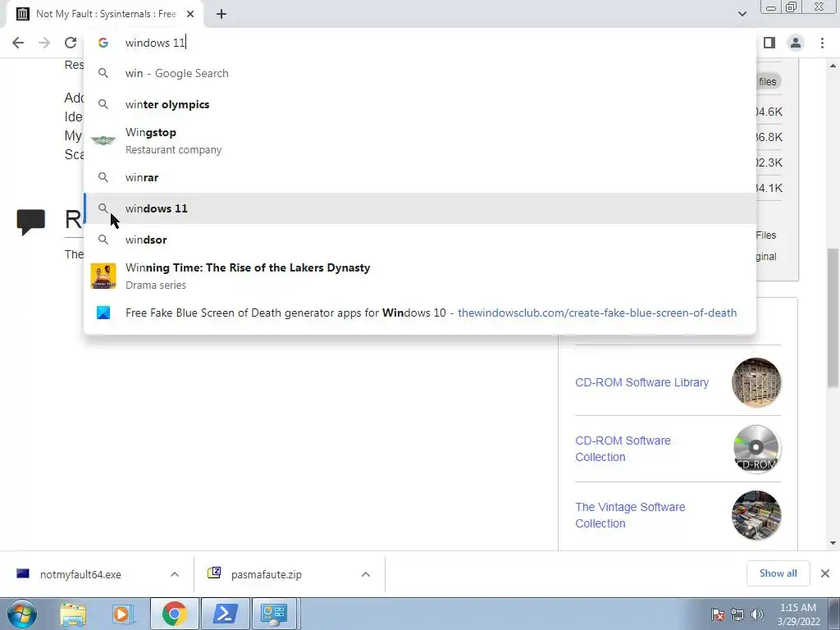Launch Windows Media Player from taskbar
Screen dimensions: 840x630
click(x=121, y=614)
